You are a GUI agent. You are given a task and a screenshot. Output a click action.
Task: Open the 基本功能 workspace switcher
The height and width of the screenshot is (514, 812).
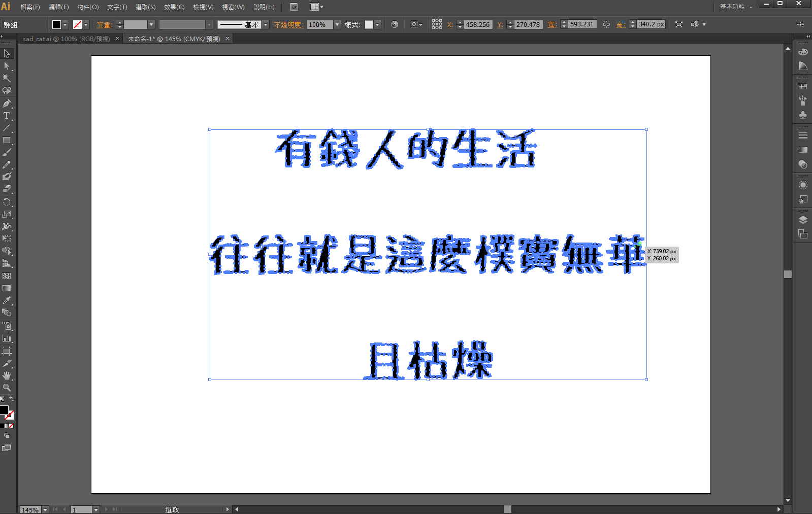pyautogui.click(x=736, y=7)
